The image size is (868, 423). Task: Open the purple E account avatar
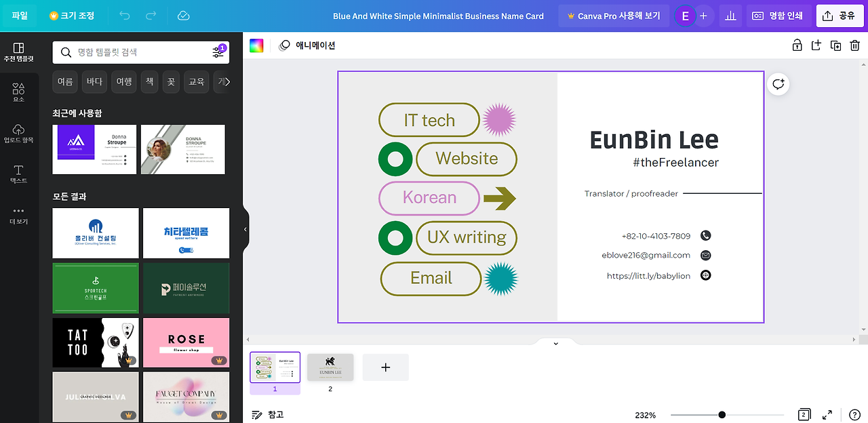[686, 16]
